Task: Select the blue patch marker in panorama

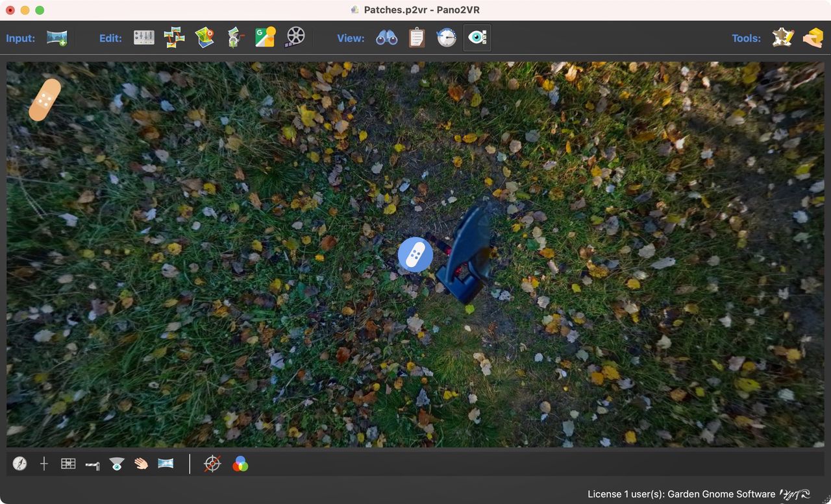Action: click(x=415, y=254)
